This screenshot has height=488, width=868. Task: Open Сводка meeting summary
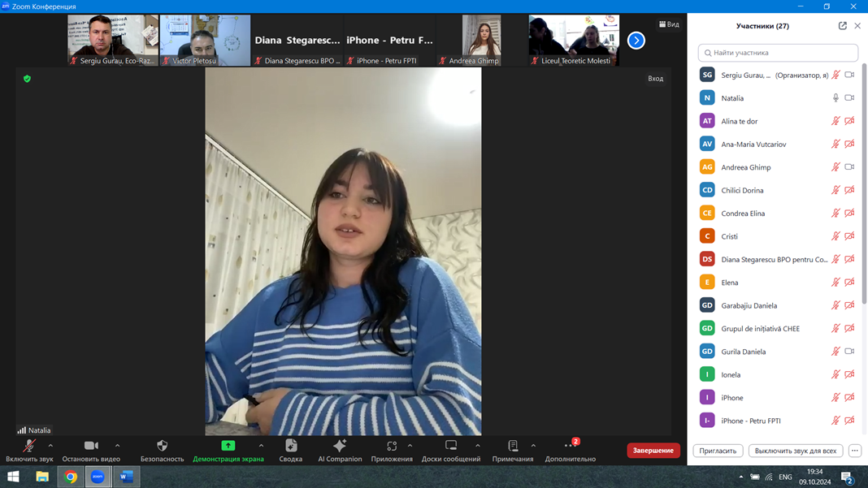pos(291,447)
